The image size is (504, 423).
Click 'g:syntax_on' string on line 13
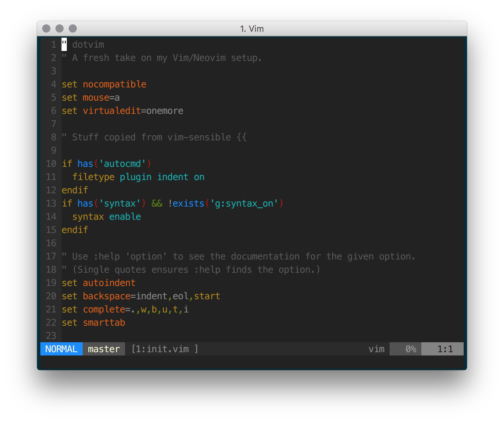(244, 203)
